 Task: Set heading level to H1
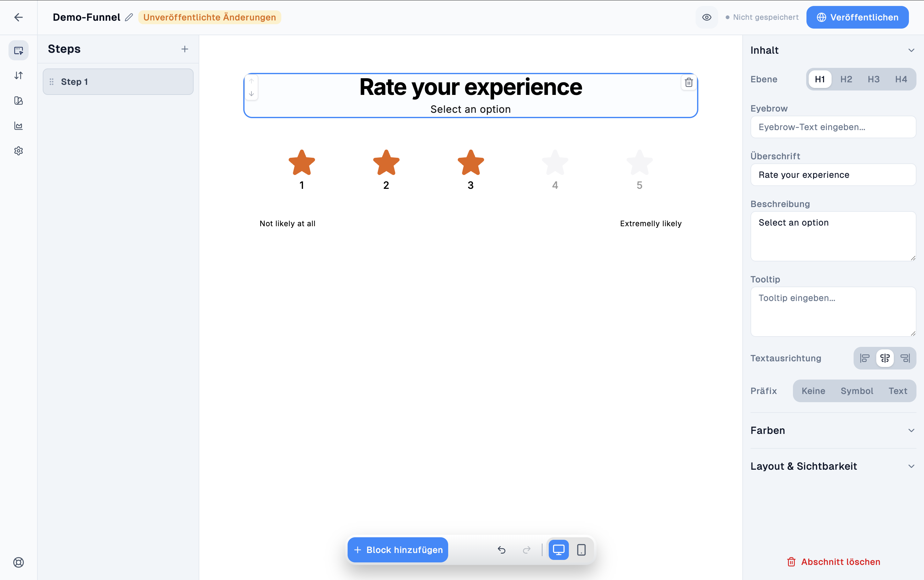pyautogui.click(x=820, y=79)
